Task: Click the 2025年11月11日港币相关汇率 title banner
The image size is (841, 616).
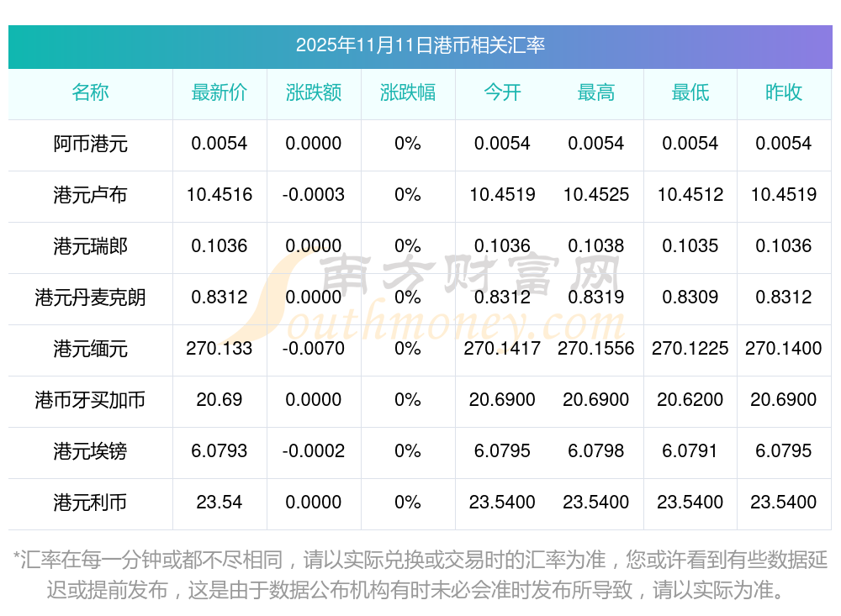Action: [x=420, y=45]
